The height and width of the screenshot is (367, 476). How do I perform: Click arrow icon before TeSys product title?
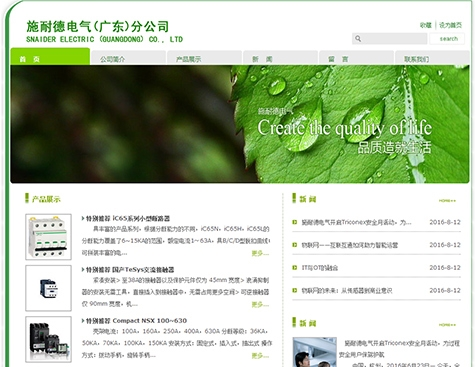(83, 270)
